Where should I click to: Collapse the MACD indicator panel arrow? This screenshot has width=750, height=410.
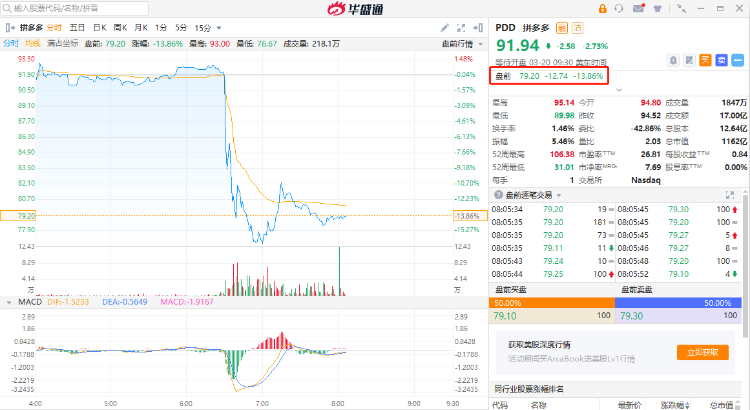pos(9,302)
